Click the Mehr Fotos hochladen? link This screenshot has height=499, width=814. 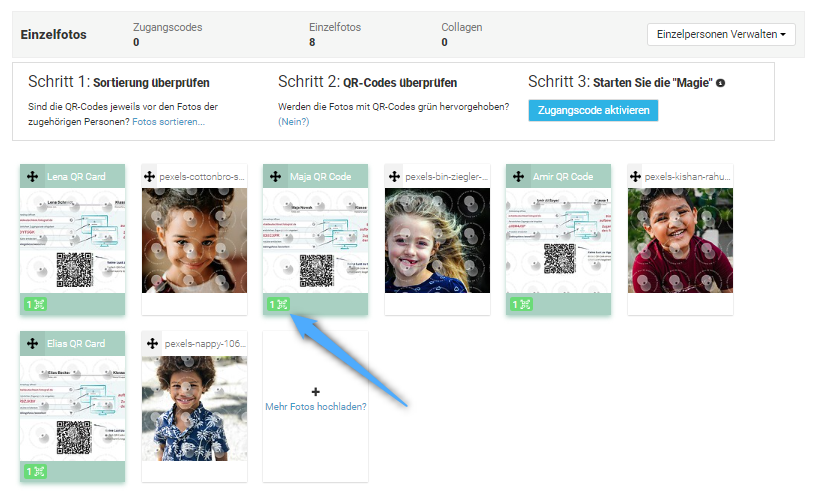point(316,407)
